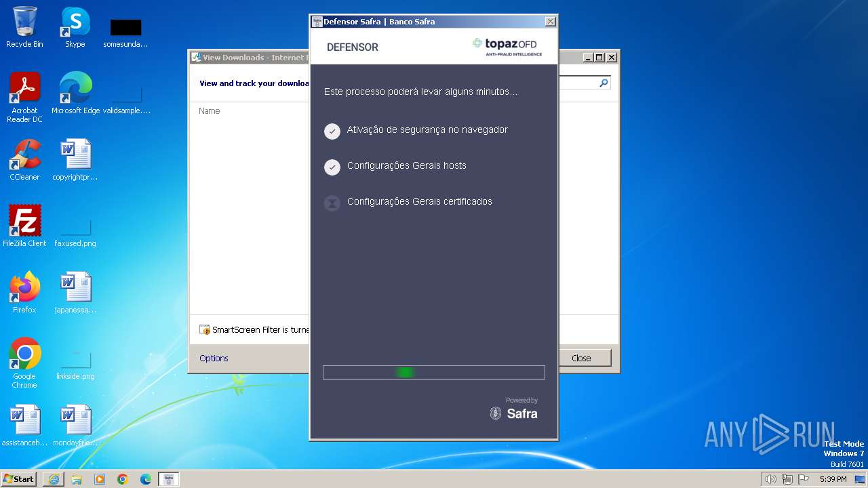
Task: Select faxused.png desktop file
Action: [x=75, y=230]
